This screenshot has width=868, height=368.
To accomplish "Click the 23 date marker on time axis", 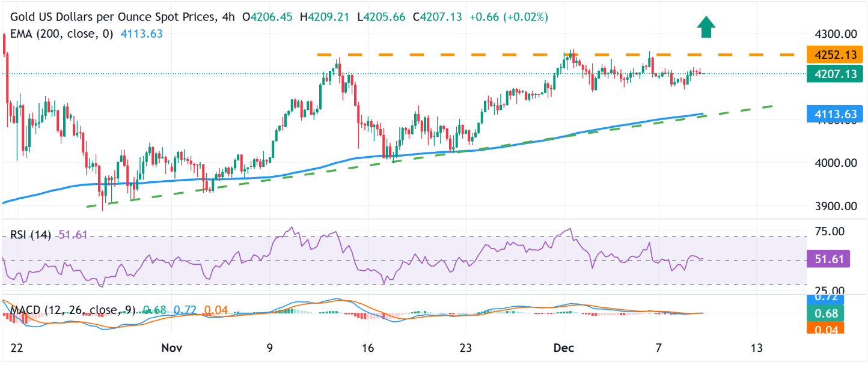I will pyautogui.click(x=466, y=348).
